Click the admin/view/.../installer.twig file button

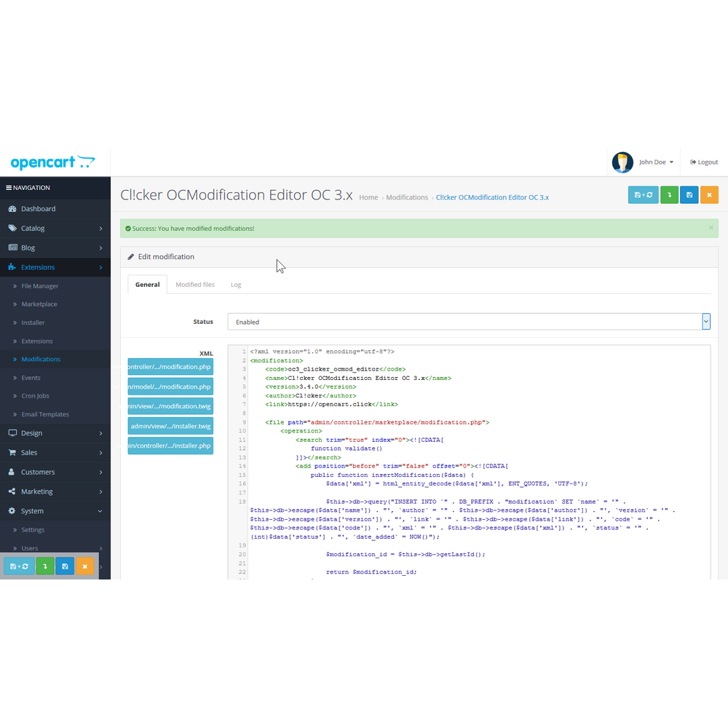170,426
